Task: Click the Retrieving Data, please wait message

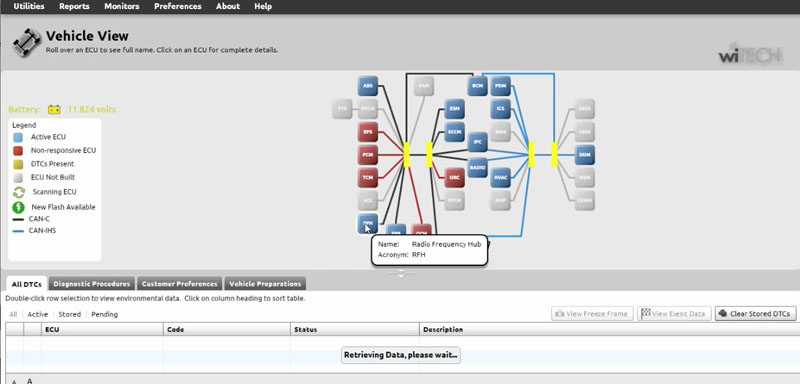Action: point(401,355)
